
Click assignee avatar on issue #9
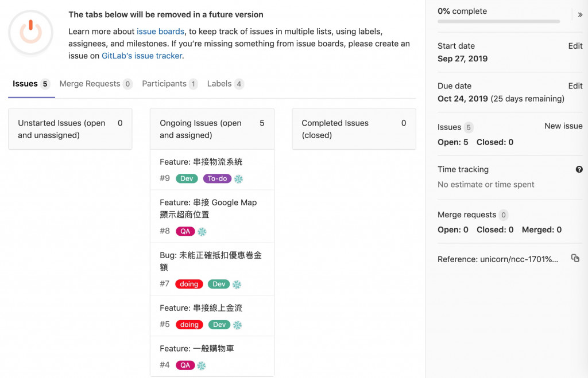coord(238,179)
